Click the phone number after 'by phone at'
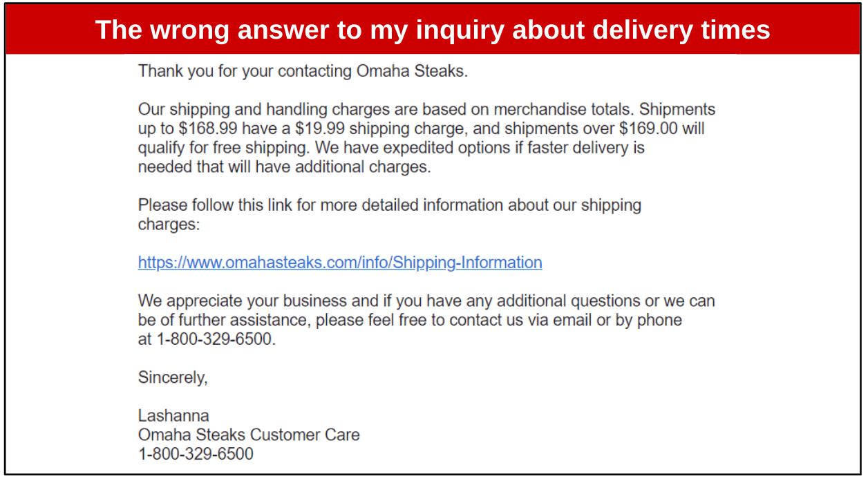 pos(215,339)
